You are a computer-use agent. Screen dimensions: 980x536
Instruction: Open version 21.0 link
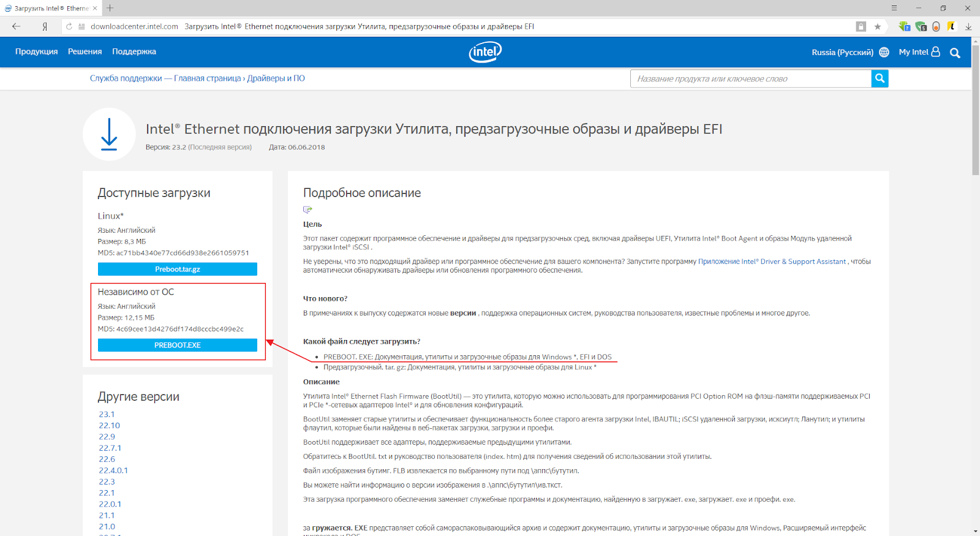pos(107,526)
